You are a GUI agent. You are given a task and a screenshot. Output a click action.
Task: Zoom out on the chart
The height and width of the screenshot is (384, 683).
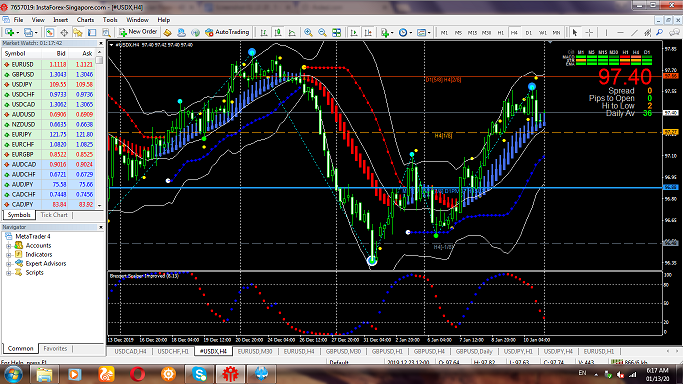pyautogui.click(x=322, y=33)
